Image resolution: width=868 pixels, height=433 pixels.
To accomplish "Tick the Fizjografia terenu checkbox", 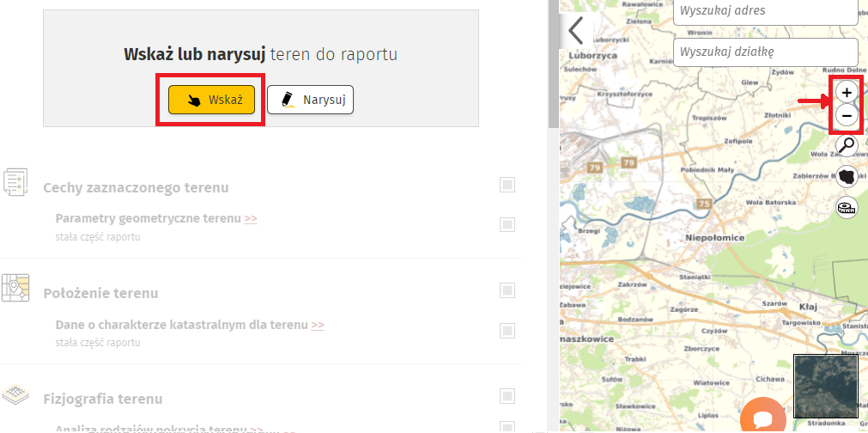I will pyautogui.click(x=507, y=396).
